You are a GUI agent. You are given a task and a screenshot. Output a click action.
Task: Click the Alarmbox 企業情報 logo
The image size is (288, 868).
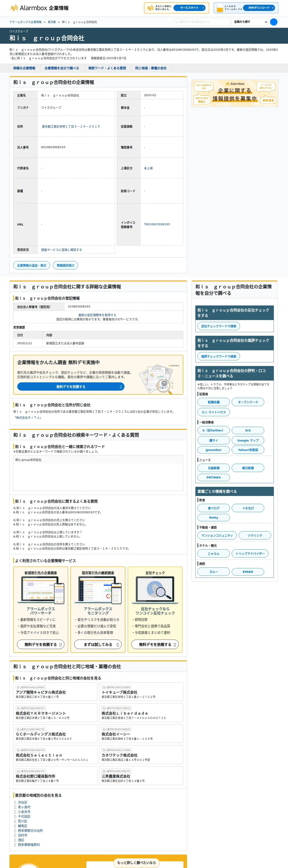point(39,8)
